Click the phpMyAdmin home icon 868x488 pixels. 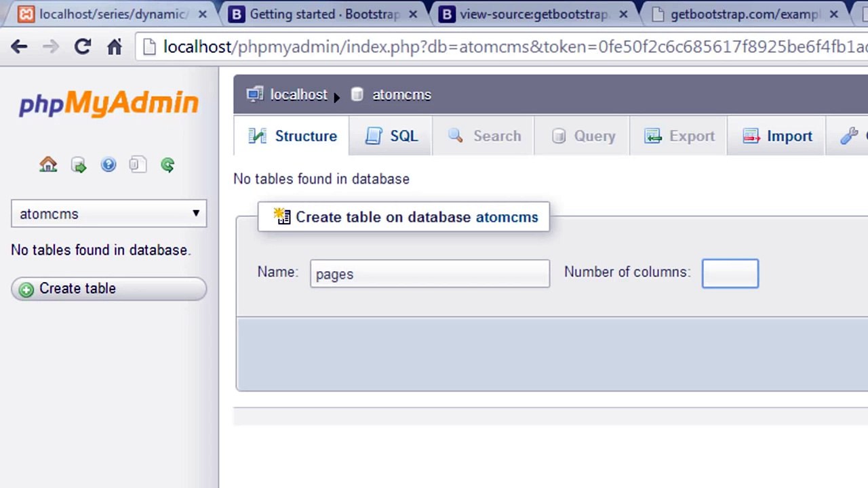[x=48, y=165]
